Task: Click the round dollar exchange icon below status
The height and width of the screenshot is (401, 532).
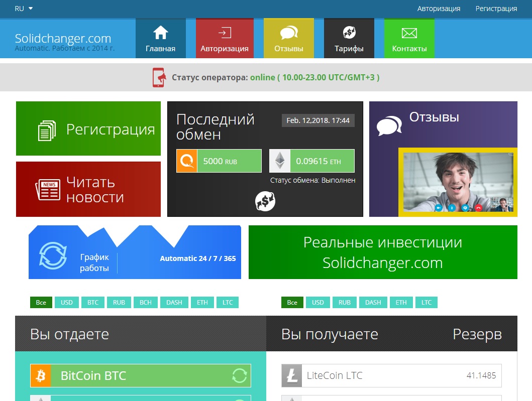Action: [x=265, y=201]
